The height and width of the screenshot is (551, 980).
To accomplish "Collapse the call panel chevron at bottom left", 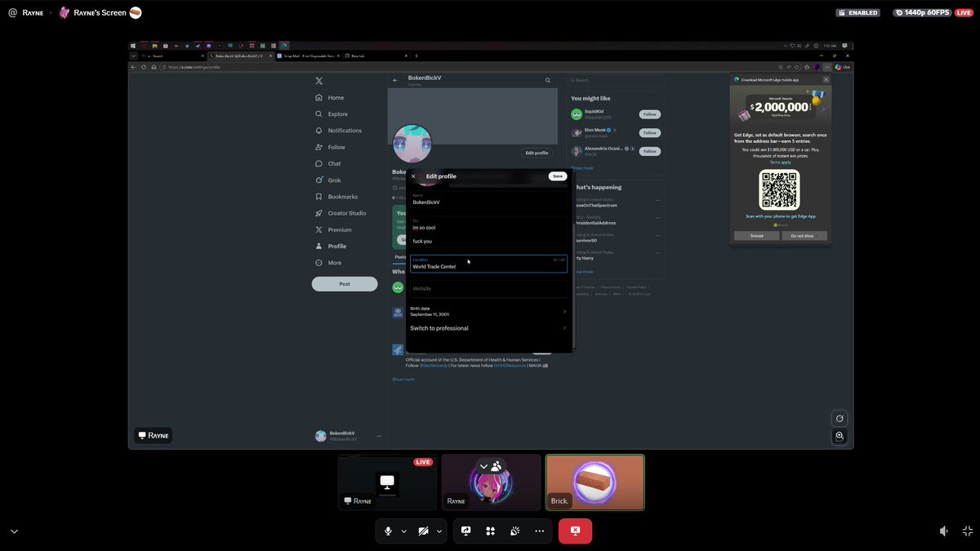I will (x=14, y=531).
